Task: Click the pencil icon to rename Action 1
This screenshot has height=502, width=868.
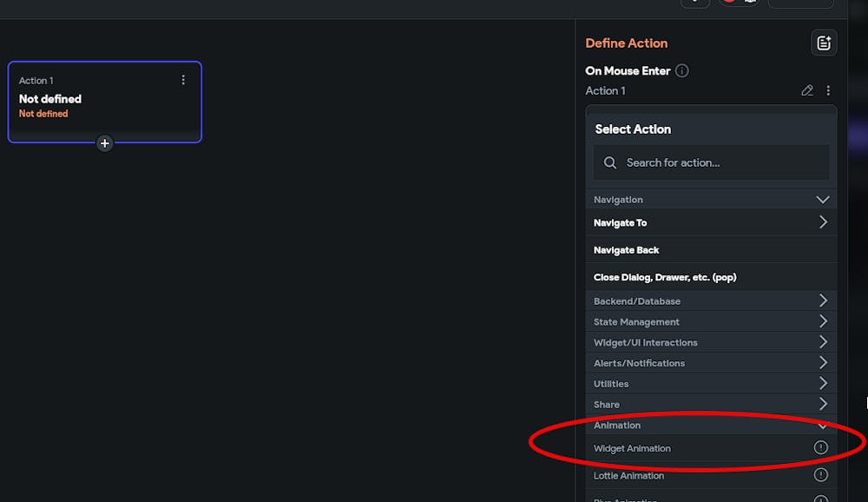Action: click(x=806, y=89)
